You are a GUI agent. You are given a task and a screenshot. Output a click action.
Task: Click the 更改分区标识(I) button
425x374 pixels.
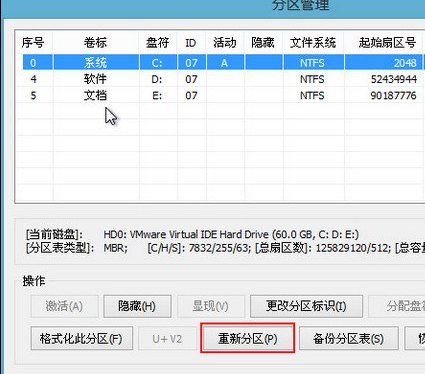point(306,306)
